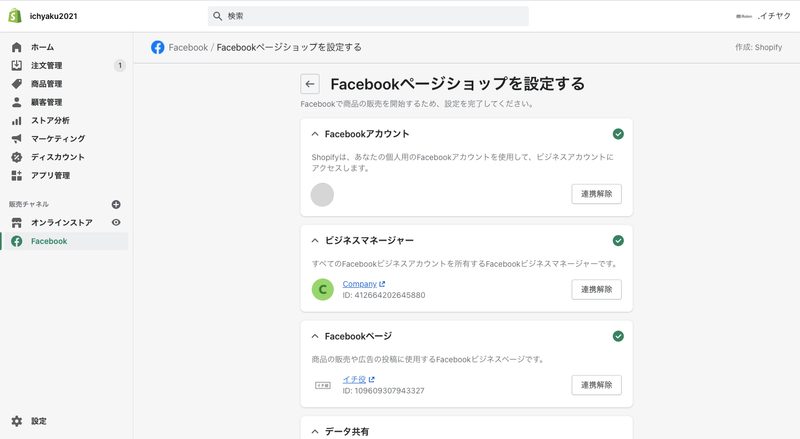Image resolution: width=800 pixels, height=439 pixels.
Task: Click external link icon beside Company
Action: (382, 284)
